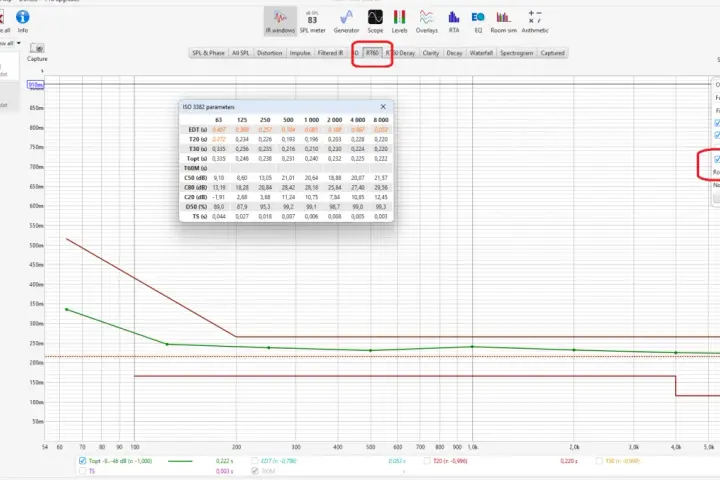Open the RTA analyzer
The height and width of the screenshot is (480, 720).
coord(454,21)
